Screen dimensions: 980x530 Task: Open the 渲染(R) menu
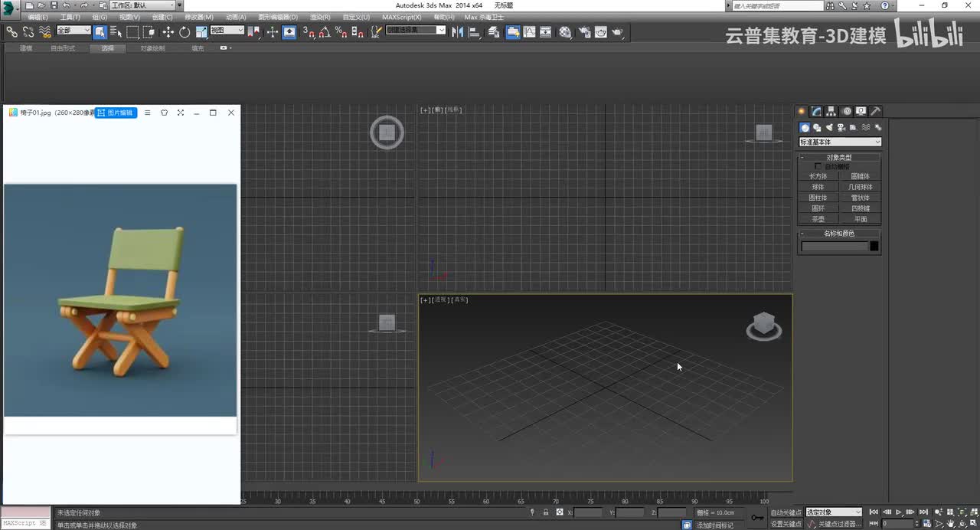[320, 17]
